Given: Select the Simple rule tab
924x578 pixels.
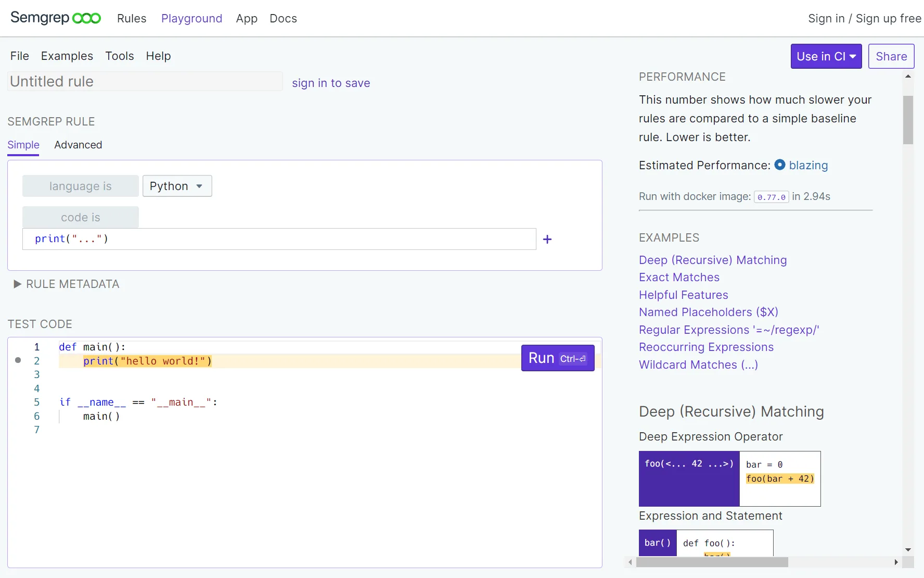Looking at the screenshot, I should pos(23,145).
